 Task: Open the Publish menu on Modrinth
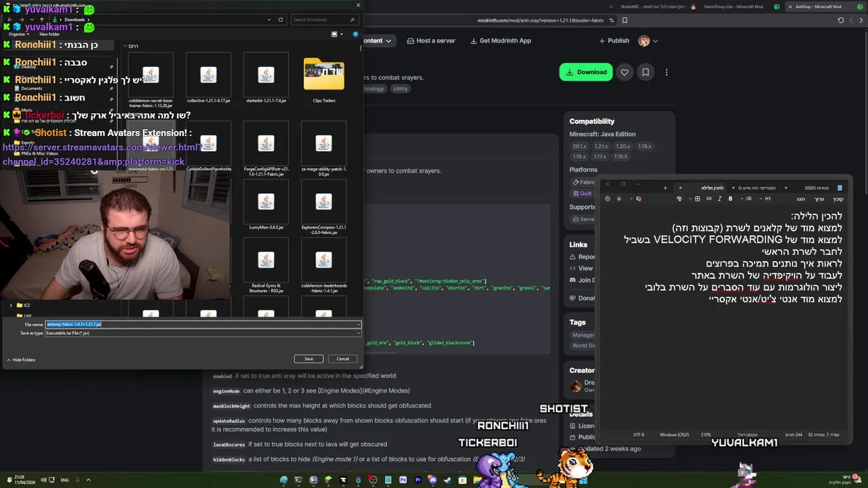(614, 41)
